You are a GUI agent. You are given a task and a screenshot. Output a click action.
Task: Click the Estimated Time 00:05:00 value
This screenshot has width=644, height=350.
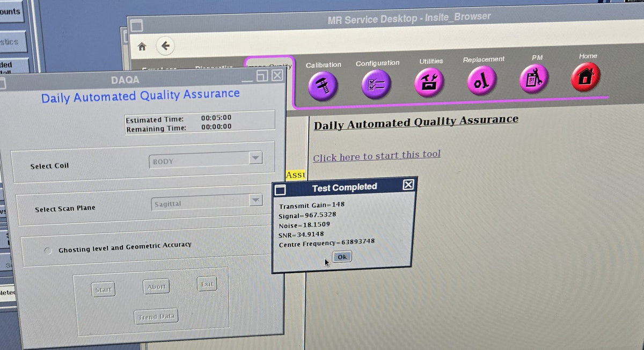[216, 118]
